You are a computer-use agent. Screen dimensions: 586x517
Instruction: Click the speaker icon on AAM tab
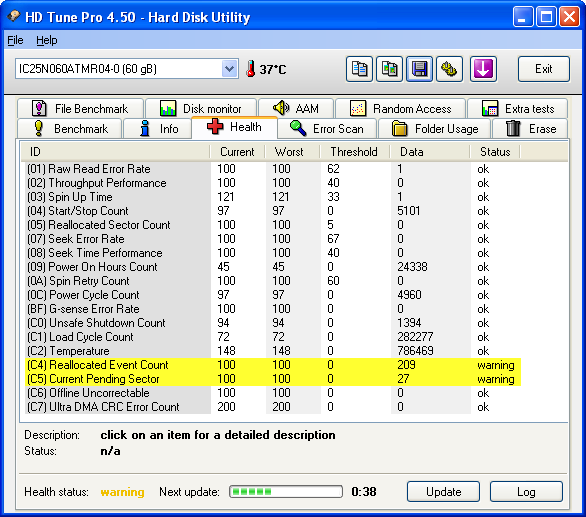click(x=281, y=108)
